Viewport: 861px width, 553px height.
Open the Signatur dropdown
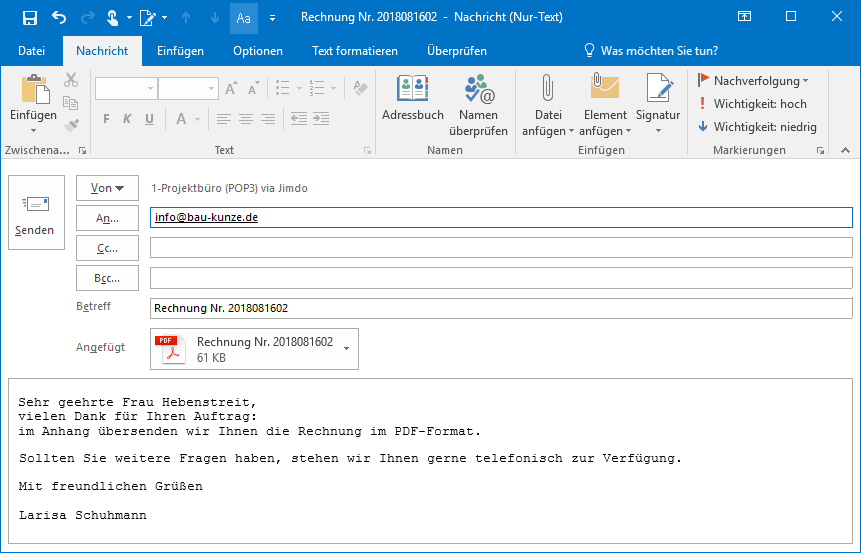(x=658, y=104)
